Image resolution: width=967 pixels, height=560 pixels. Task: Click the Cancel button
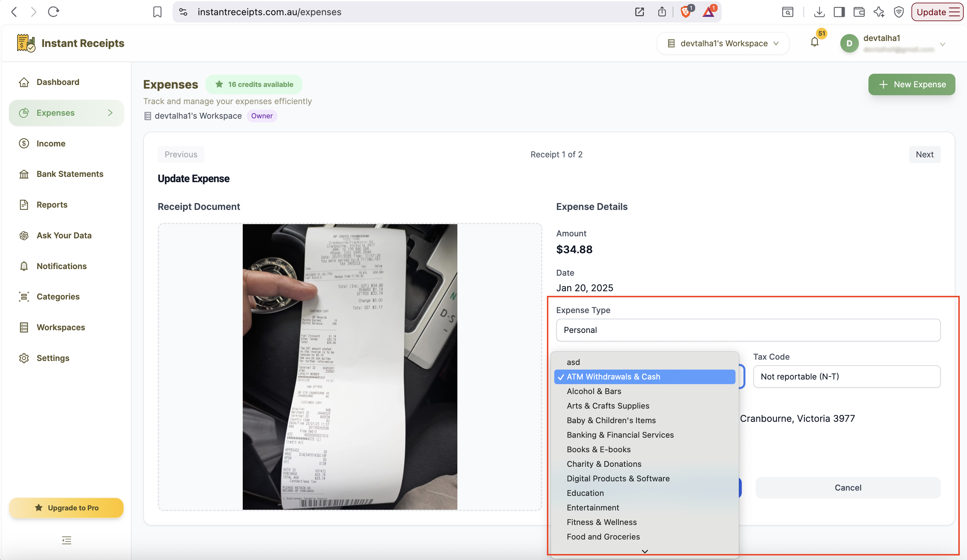point(848,488)
